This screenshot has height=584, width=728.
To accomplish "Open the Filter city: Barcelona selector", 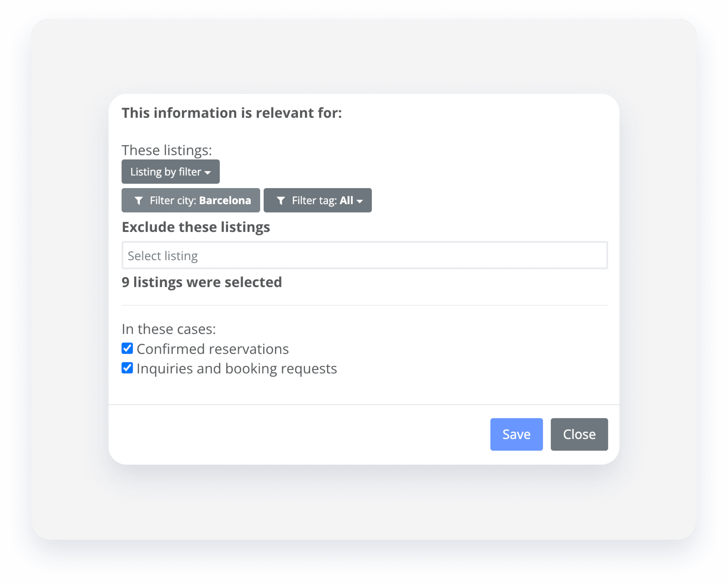I will (190, 200).
